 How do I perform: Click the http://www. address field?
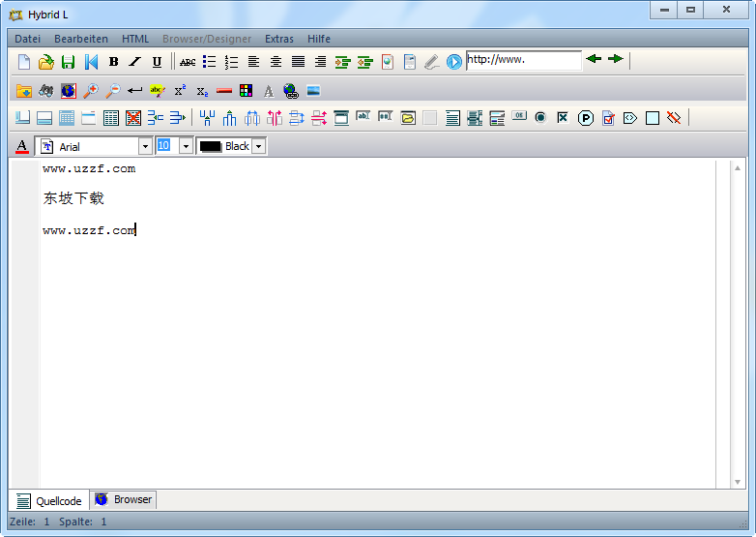pos(524,60)
